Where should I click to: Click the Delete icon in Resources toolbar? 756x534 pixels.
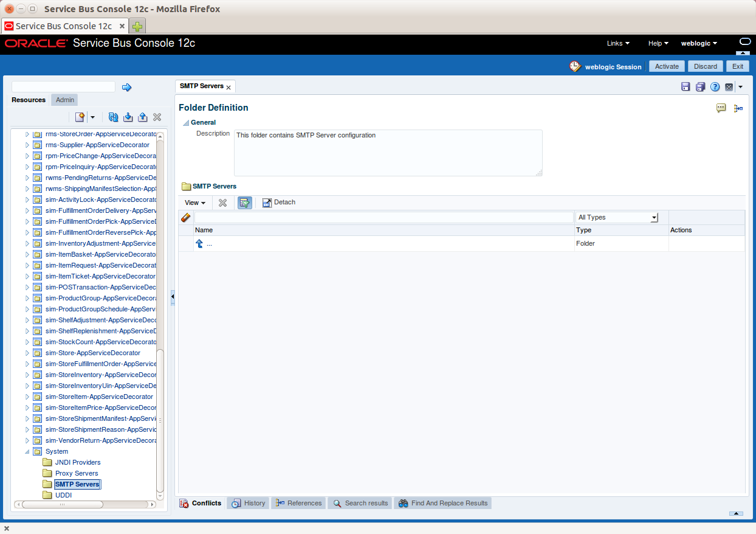click(157, 117)
